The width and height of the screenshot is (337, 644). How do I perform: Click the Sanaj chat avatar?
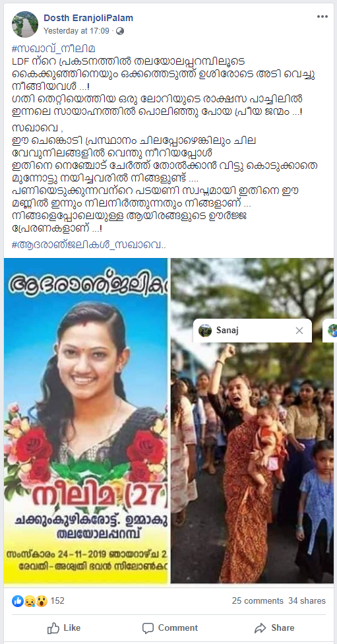click(x=205, y=331)
